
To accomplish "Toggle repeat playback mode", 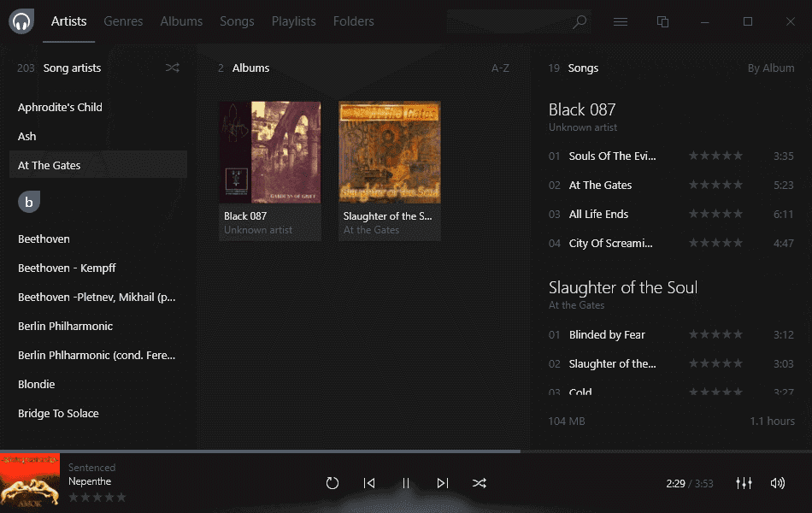I will (x=332, y=482).
